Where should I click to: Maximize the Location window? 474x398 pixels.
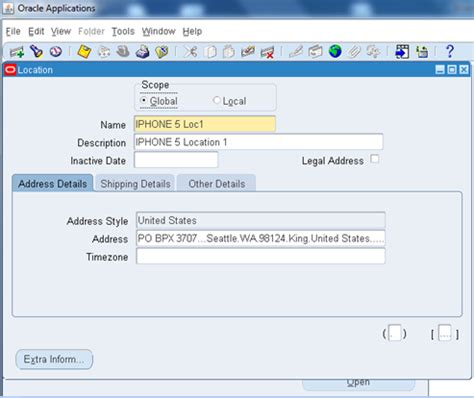tap(452, 70)
